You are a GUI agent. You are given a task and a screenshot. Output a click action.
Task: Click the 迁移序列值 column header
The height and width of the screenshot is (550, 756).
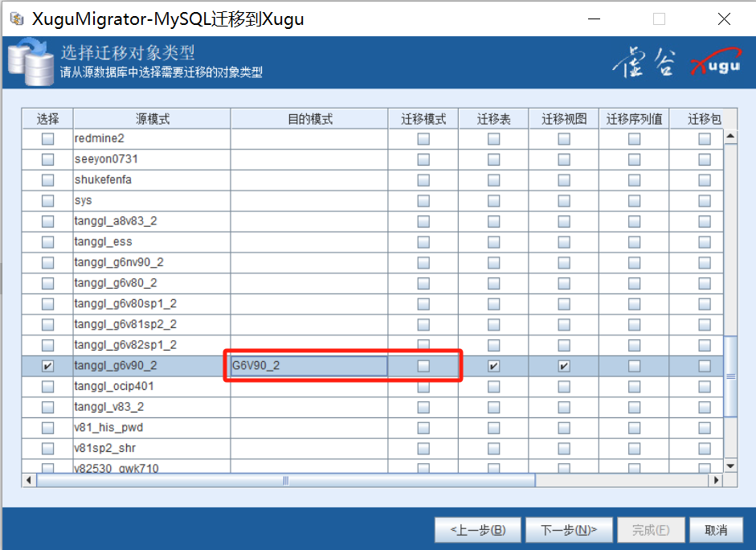coord(635,119)
